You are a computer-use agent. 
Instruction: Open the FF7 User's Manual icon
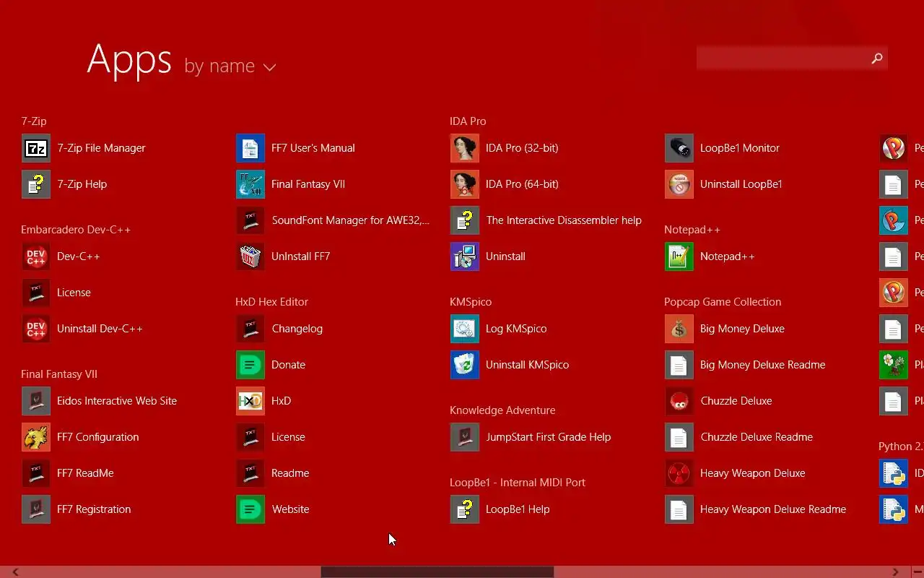point(250,148)
